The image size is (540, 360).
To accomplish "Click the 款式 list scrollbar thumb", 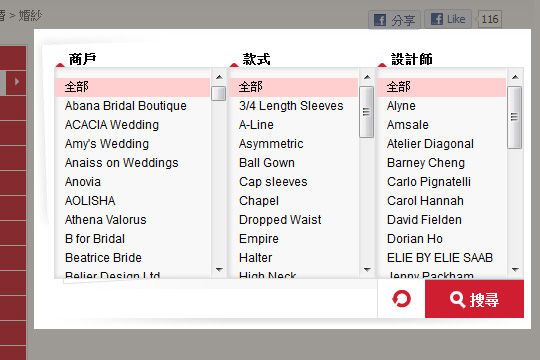I will click(366, 112).
